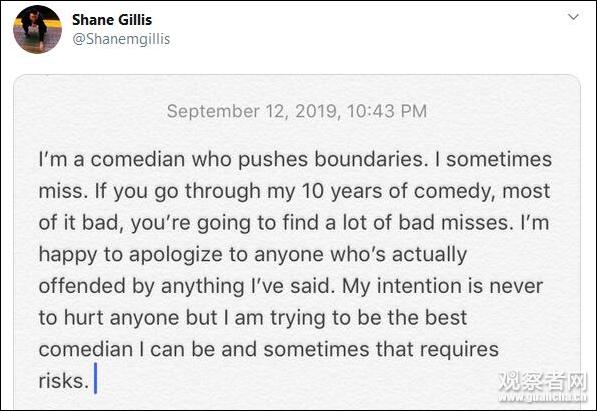The width and height of the screenshot is (597, 411).
Task: Open Shane Gillis's profile avatar
Action: (x=37, y=30)
